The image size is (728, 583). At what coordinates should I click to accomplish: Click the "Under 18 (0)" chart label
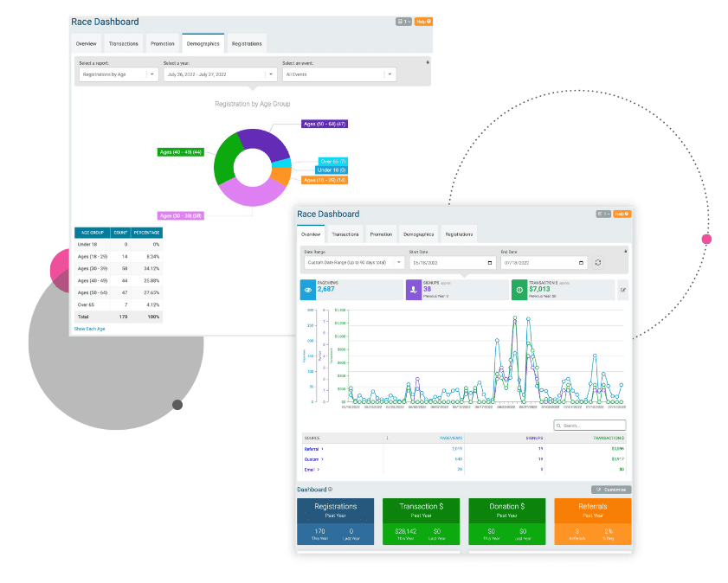point(332,170)
